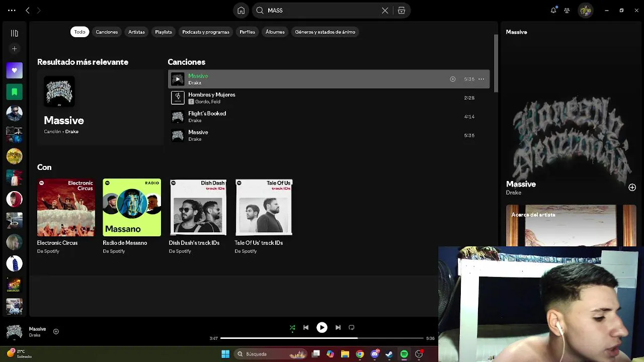The image size is (644, 362).
Task: Select the Álbumes filter
Action: (x=275, y=32)
